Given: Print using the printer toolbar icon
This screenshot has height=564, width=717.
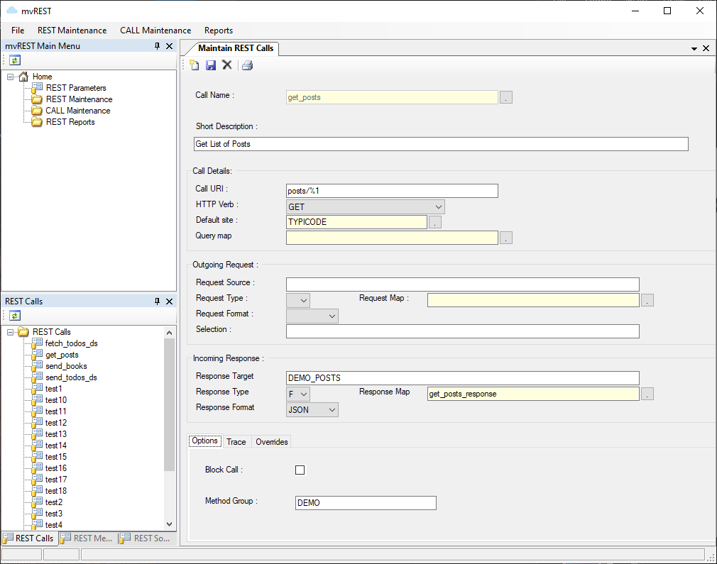Looking at the screenshot, I should [247, 66].
